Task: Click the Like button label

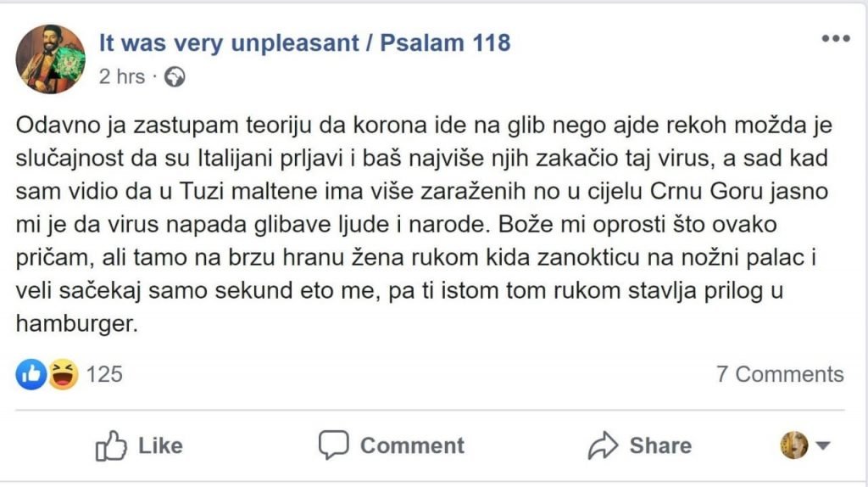Action: (160, 445)
